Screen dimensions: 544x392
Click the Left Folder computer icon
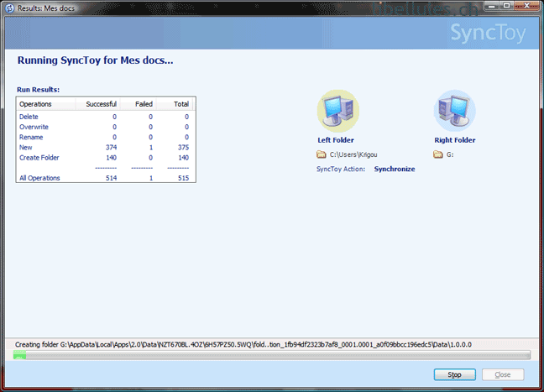tap(338, 111)
